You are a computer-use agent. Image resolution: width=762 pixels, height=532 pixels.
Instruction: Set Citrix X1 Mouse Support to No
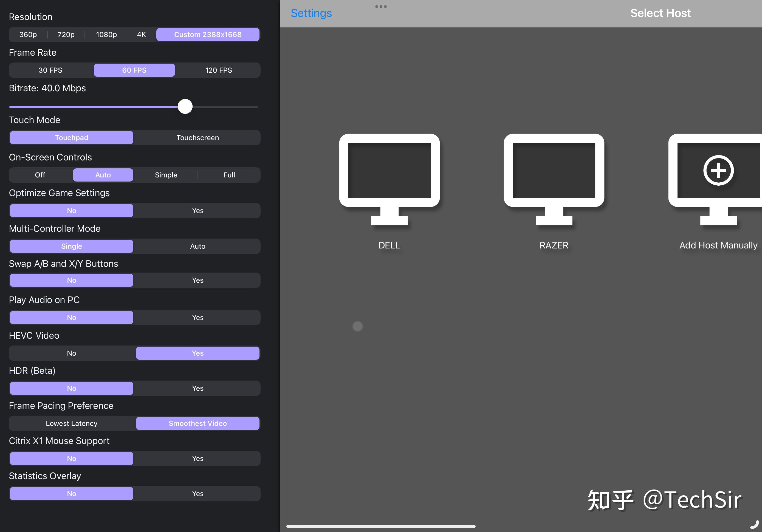coord(71,458)
